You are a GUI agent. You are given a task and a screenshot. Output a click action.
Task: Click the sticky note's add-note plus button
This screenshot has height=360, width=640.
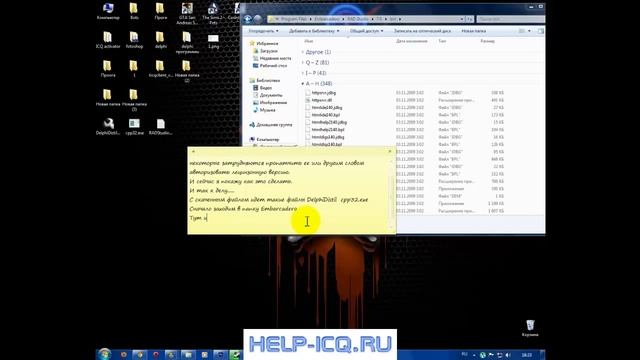193,151
